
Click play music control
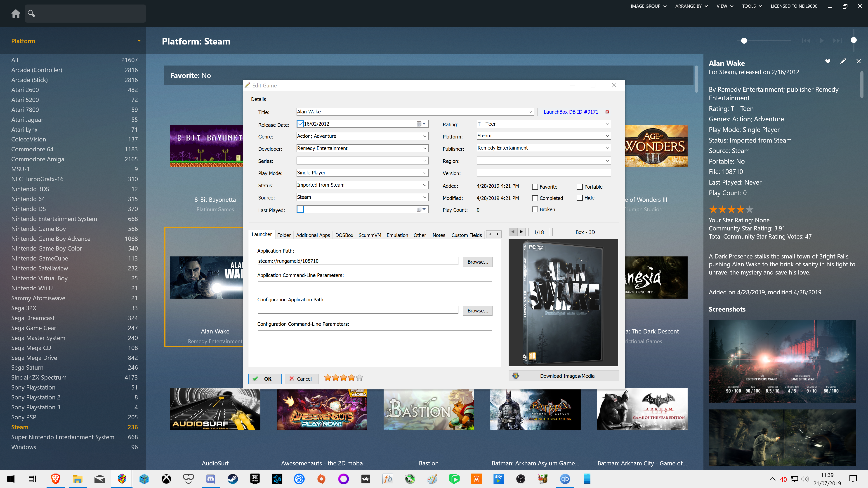coord(821,41)
